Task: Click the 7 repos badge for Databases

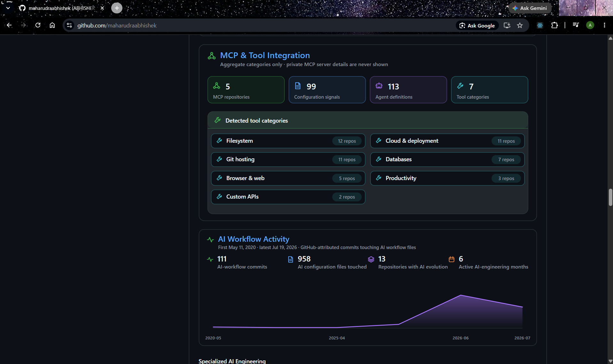Action: point(506,159)
